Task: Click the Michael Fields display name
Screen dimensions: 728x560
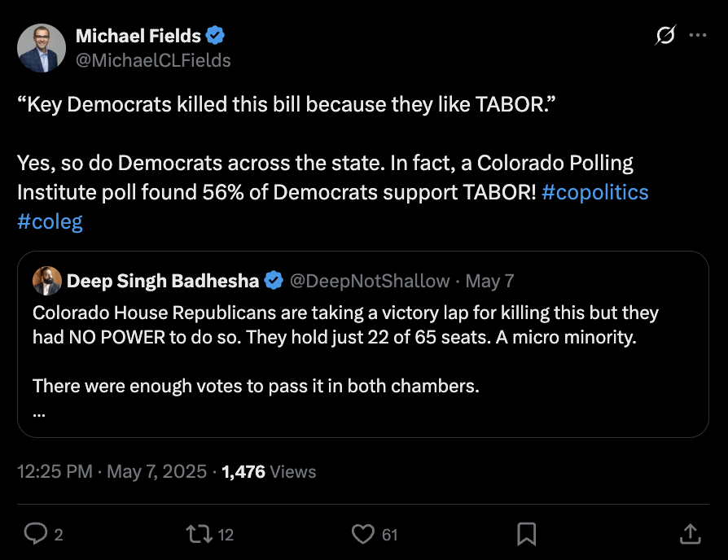Action: [138, 36]
